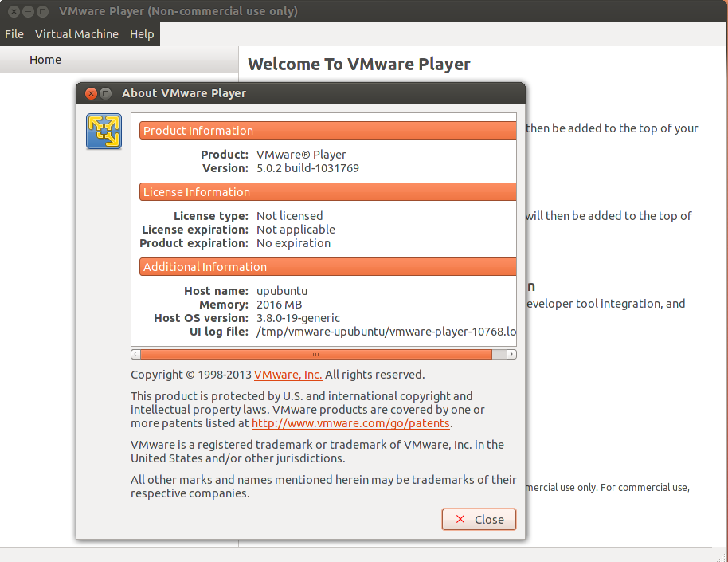
Task: Click the UI log file path value
Action: coord(386,332)
